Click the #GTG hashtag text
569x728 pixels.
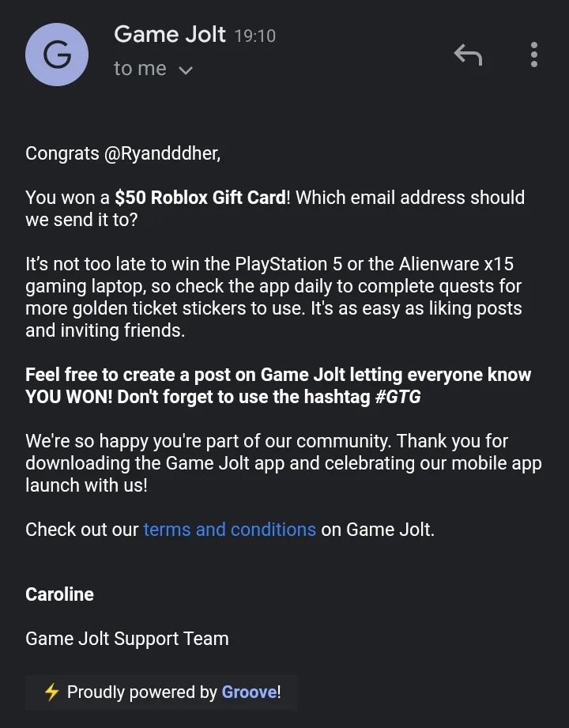(x=398, y=397)
